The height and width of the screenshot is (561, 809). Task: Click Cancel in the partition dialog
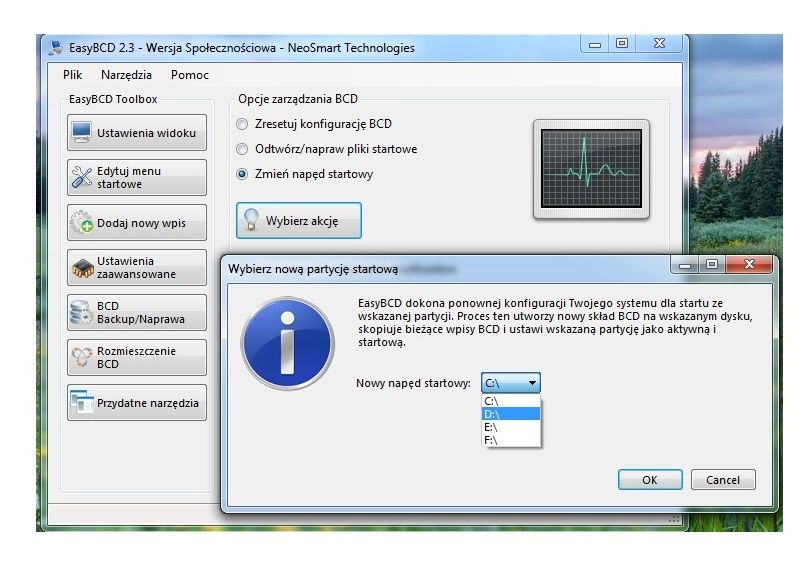click(x=723, y=480)
